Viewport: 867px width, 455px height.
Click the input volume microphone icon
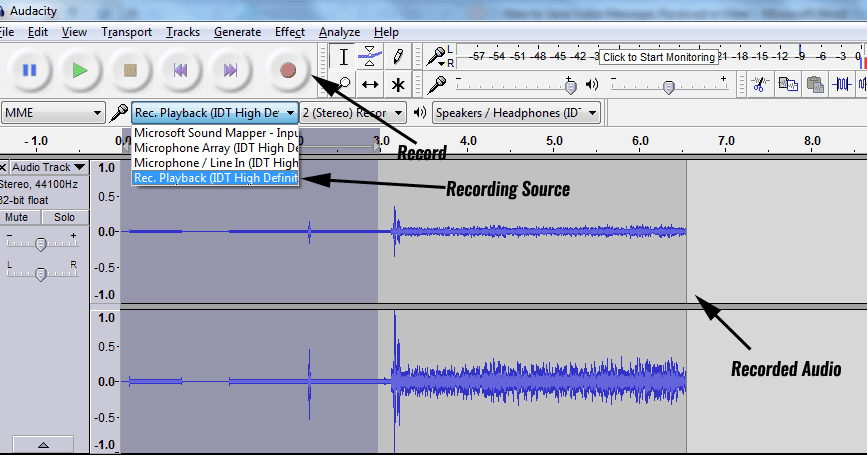pos(437,85)
